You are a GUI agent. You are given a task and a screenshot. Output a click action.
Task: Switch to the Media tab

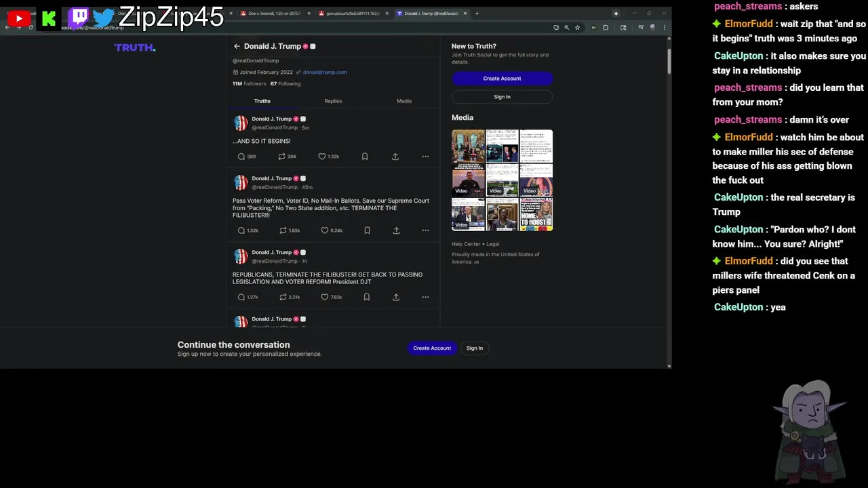pyautogui.click(x=404, y=101)
